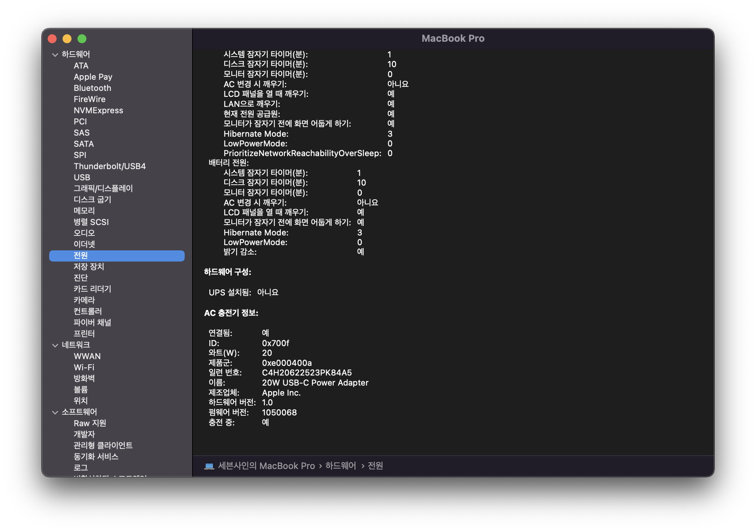Click the charger serial number value
Image resolution: width=756 pixels, height=532 pixels.
(307, 373)
